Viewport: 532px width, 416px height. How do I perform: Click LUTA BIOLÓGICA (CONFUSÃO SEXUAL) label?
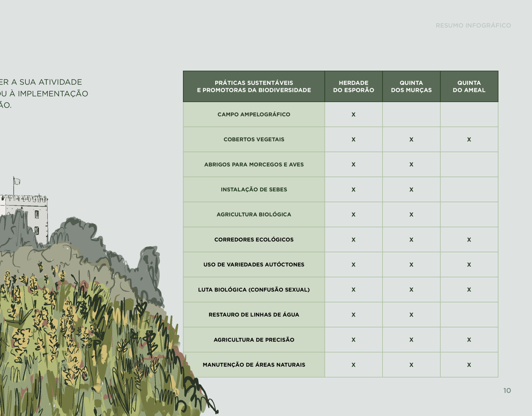(x=254, y=290)
